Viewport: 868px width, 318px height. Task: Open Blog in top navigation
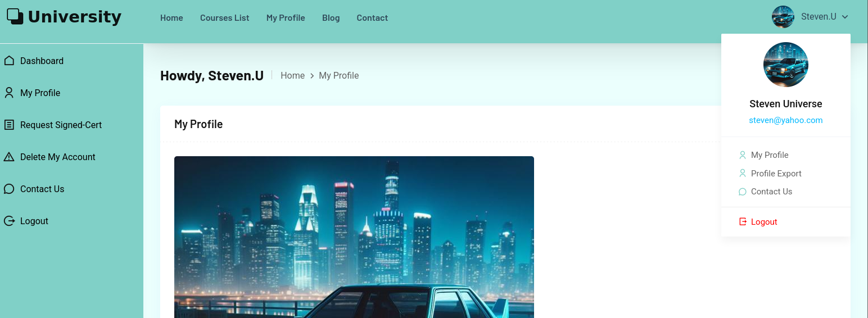tap(331, 18)
